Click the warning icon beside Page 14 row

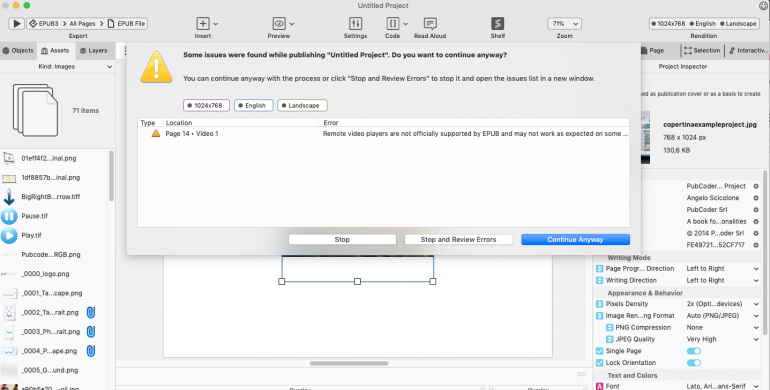coord(156,134)
